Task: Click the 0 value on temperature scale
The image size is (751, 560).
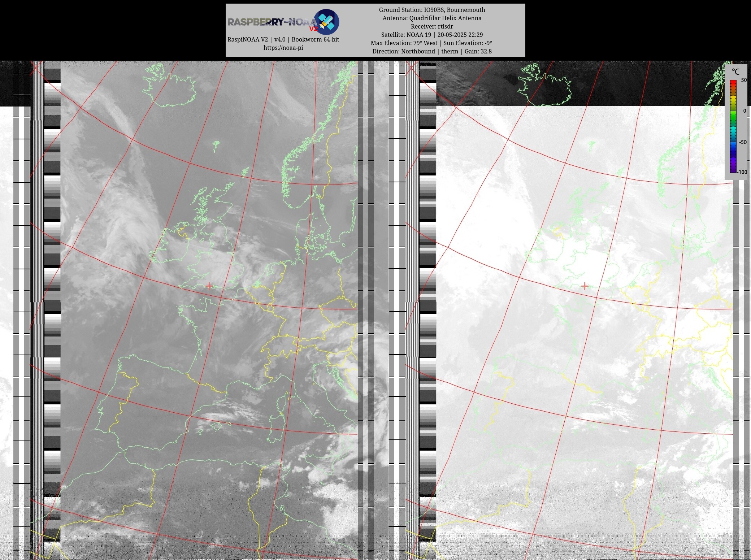Action: tap(745, 111)
